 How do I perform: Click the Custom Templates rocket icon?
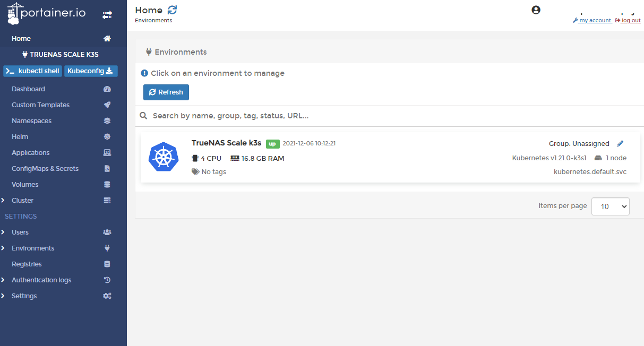(107, 105)
